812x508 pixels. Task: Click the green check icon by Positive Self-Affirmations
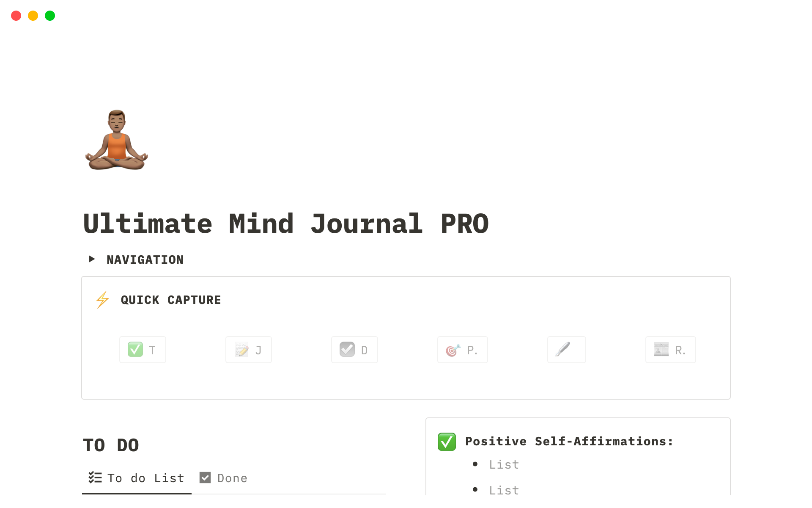[447, 442]
